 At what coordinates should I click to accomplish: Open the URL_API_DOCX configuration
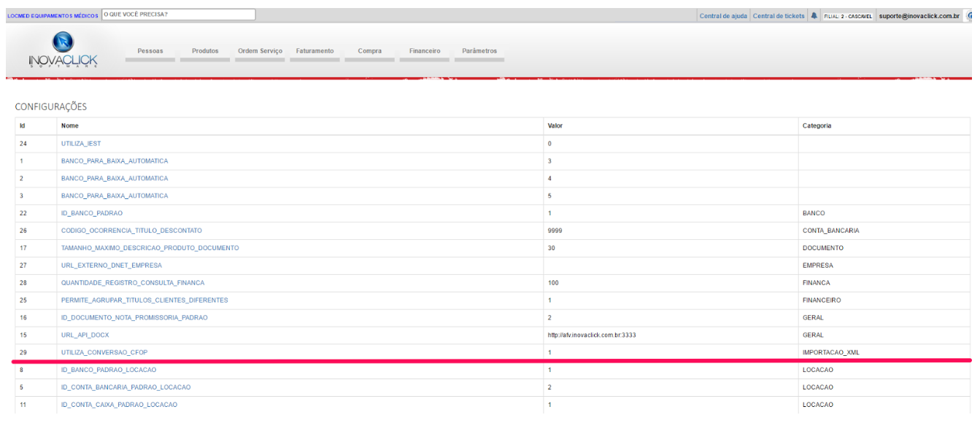pos(85,335)
